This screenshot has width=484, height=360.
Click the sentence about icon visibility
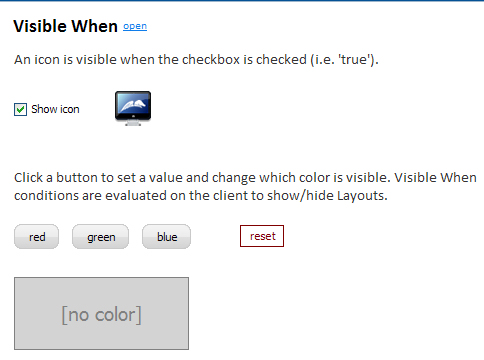coord(196,60)
